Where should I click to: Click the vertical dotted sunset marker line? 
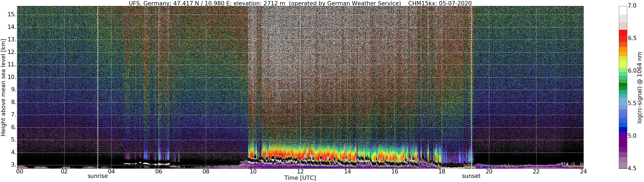471,87
